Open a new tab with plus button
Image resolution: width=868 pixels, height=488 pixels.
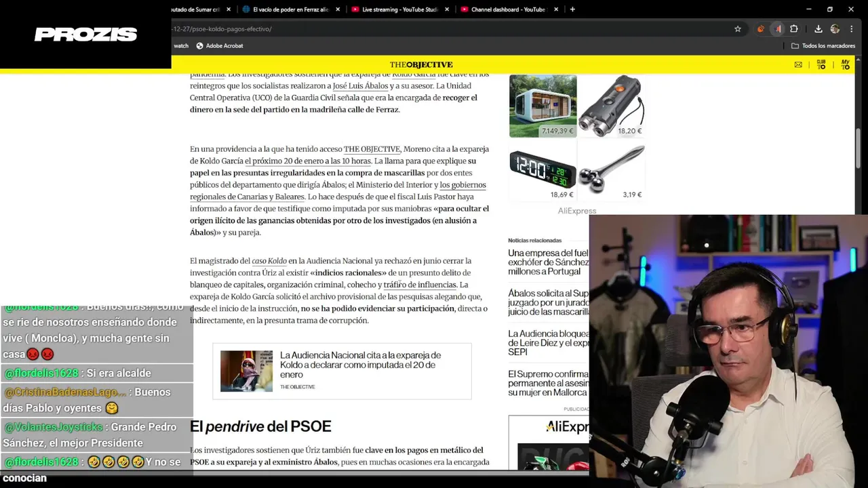572,9
